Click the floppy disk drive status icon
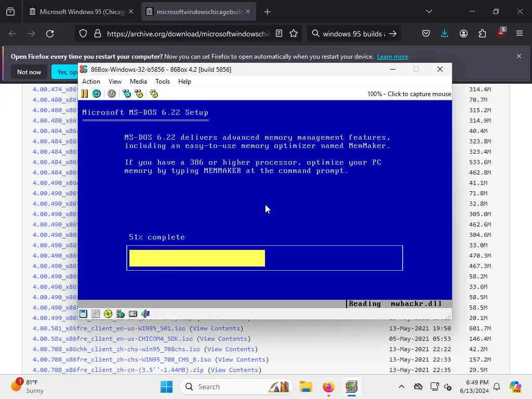Screen dimensions: 532x399 pos(83,314)
